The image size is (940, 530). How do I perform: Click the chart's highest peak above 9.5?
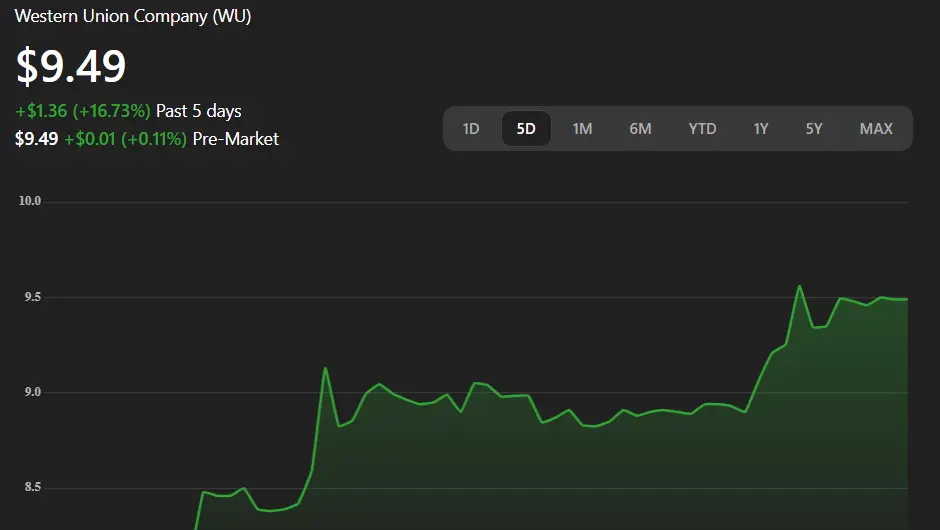(800, 286)
